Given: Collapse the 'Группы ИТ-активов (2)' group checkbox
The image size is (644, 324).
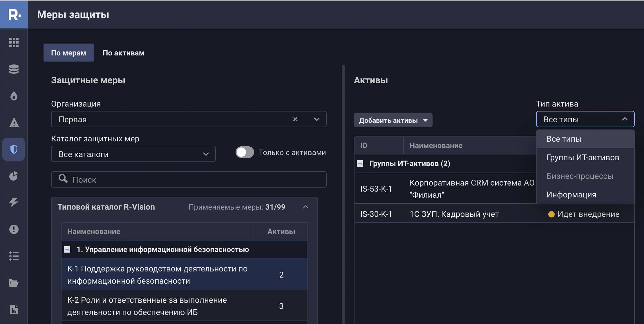Looking at the screenshot, I should coord(360,163).
